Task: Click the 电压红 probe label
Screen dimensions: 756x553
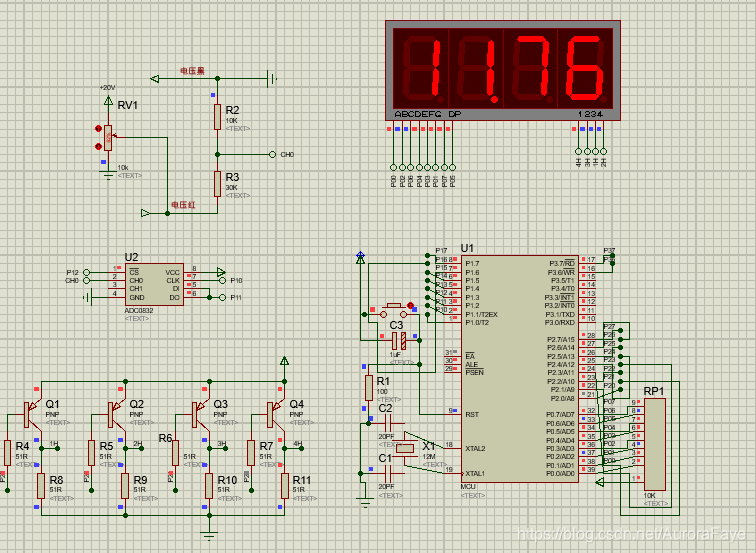Action: point(183,205)
